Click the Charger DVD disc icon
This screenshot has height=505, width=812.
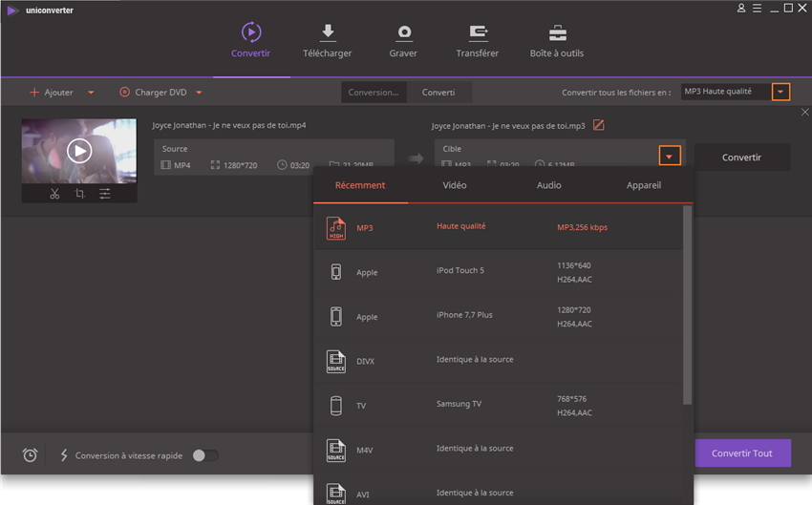tap(125, 92)
